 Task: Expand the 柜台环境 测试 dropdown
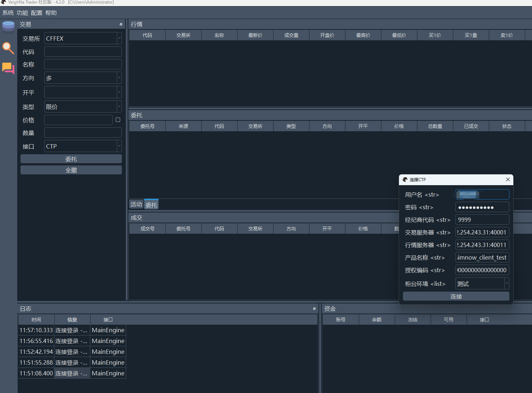point(506,284)
